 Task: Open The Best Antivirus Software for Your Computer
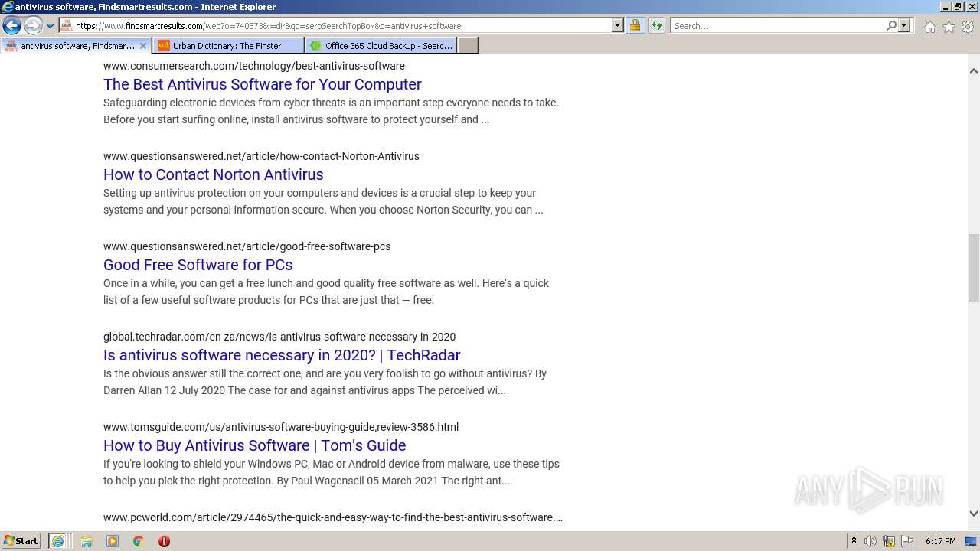click(263, 84)
